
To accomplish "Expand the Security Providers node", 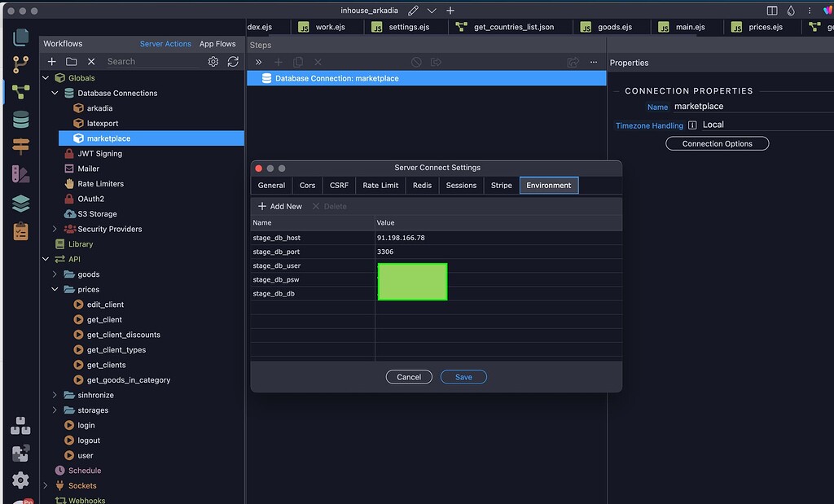I will (55, 230).
